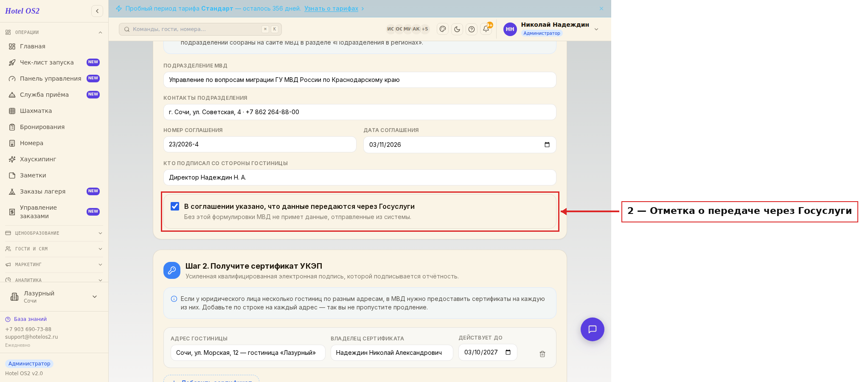Collapse the sidebar with the chevron button
Viewport: 868px width, 382px height.
[97, 11]
